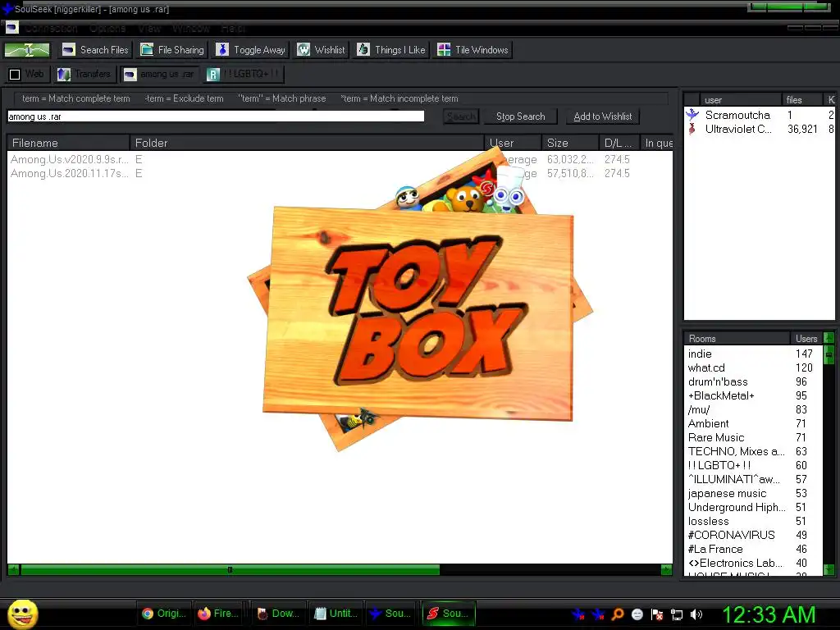Open the View menu
This screenshot has height=630, width=840.
pos(149,29)
